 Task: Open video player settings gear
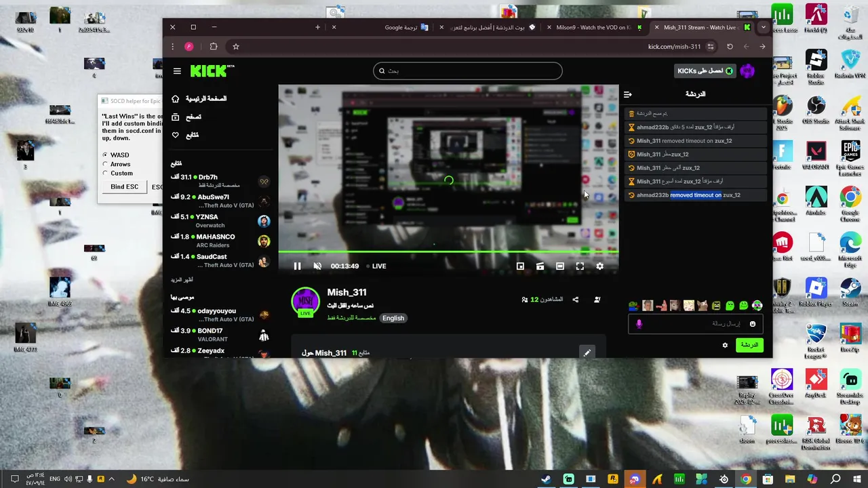pyautogui.click(x=599, y=266)
